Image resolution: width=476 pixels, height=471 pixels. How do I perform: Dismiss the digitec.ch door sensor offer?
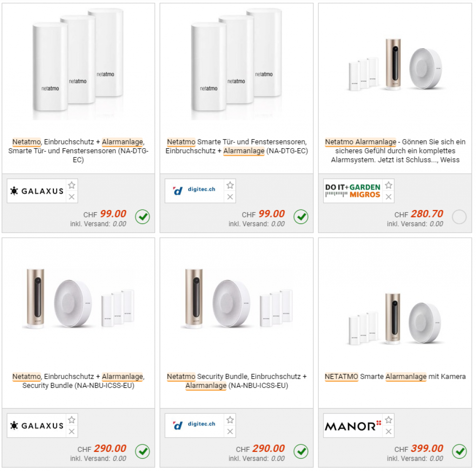click(x=230, y=197)
